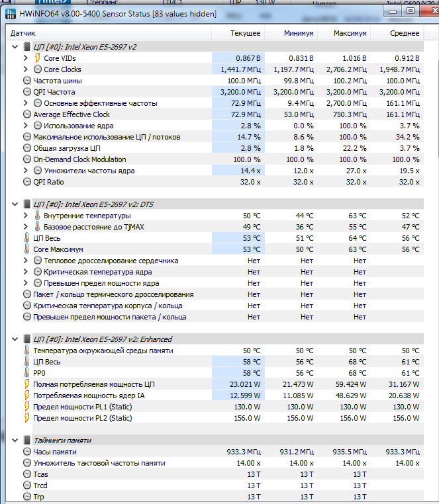
Task: Click the Минимум column header
Action: (291, 33)
